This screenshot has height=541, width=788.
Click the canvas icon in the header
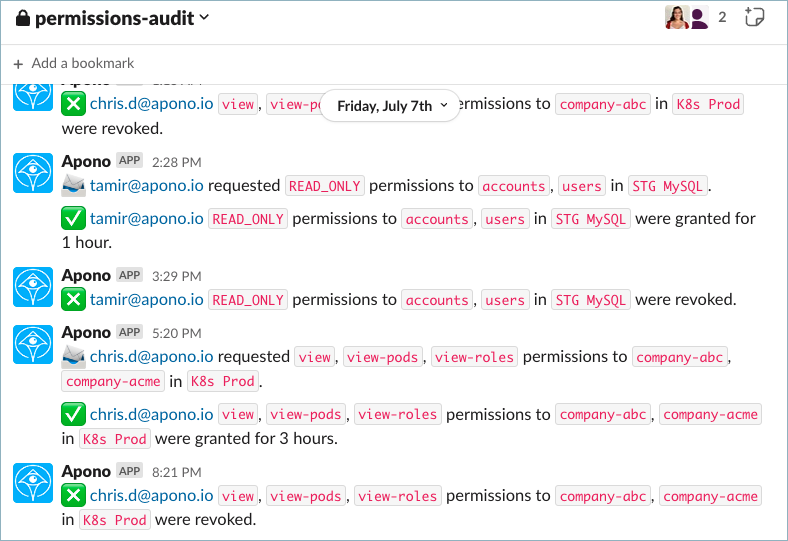(x=755, y=17)
